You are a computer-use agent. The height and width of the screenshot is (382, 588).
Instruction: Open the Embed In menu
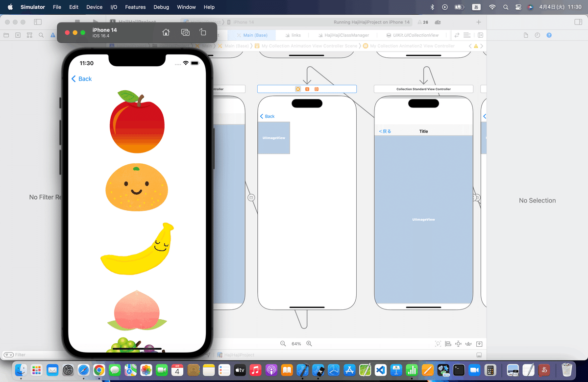coord(479,344)
